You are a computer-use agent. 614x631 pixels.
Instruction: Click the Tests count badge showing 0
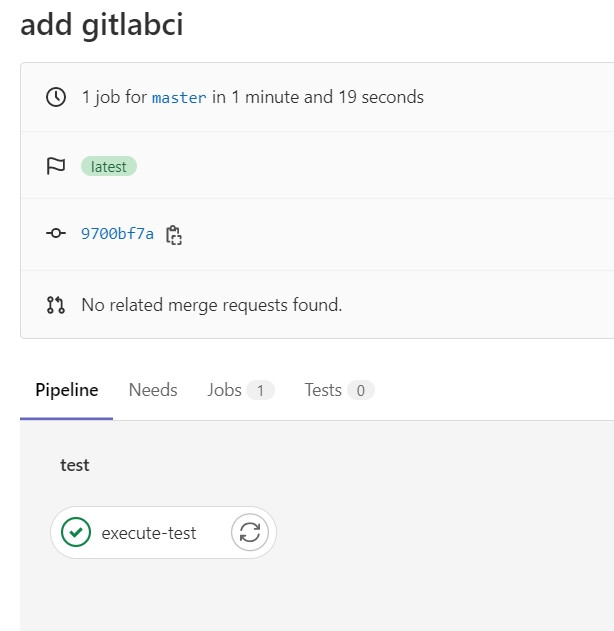(361, 390)
